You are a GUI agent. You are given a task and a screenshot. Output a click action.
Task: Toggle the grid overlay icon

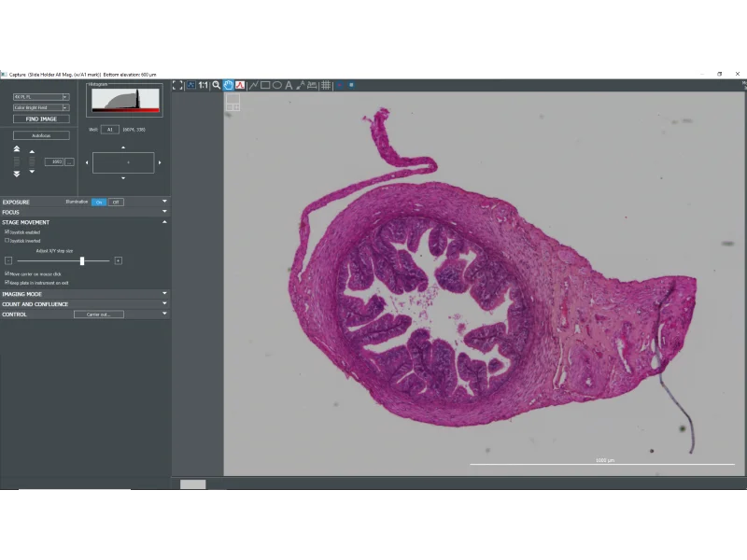326,85
